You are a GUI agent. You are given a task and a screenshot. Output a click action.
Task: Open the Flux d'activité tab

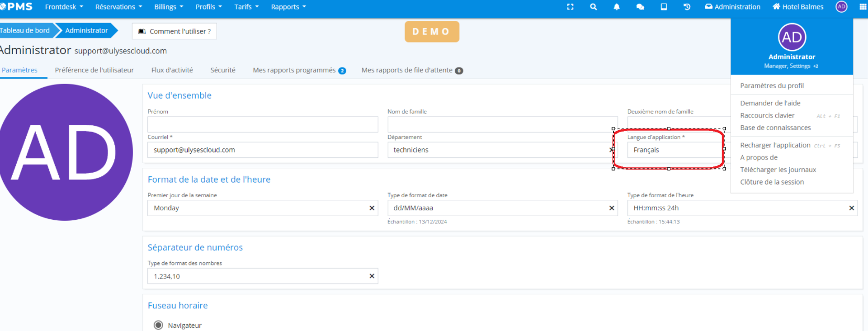coord(172,70)
